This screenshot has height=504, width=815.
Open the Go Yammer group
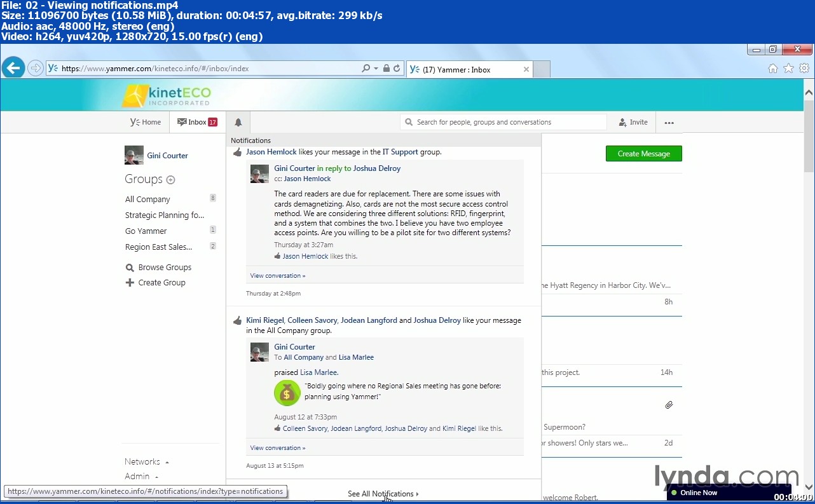click(x=146, y=231)
